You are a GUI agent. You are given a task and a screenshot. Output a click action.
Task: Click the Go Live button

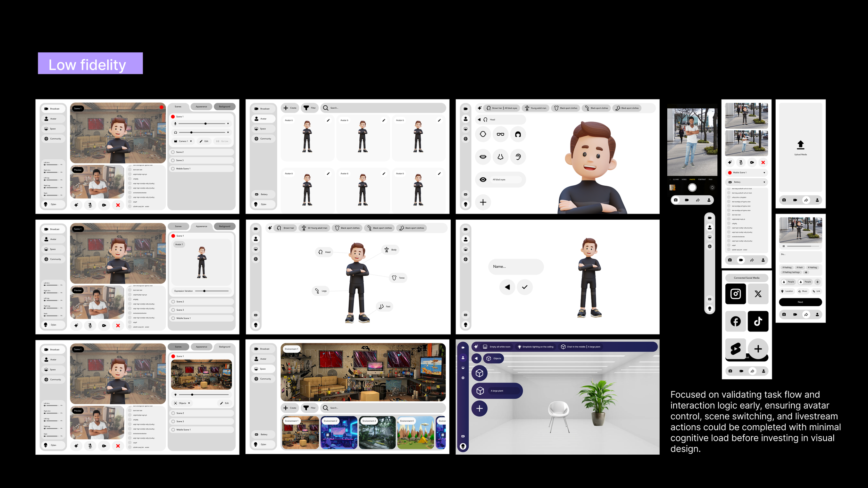[223, 141]
